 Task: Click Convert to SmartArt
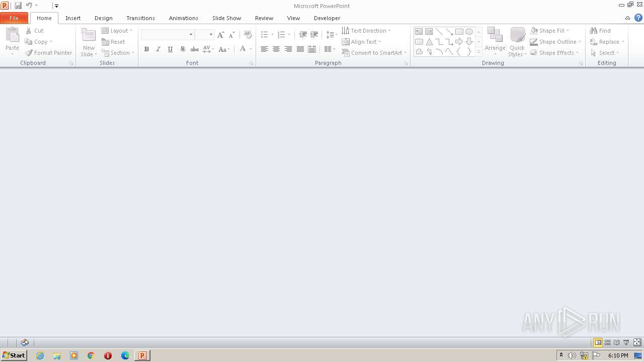pos(374,53)
